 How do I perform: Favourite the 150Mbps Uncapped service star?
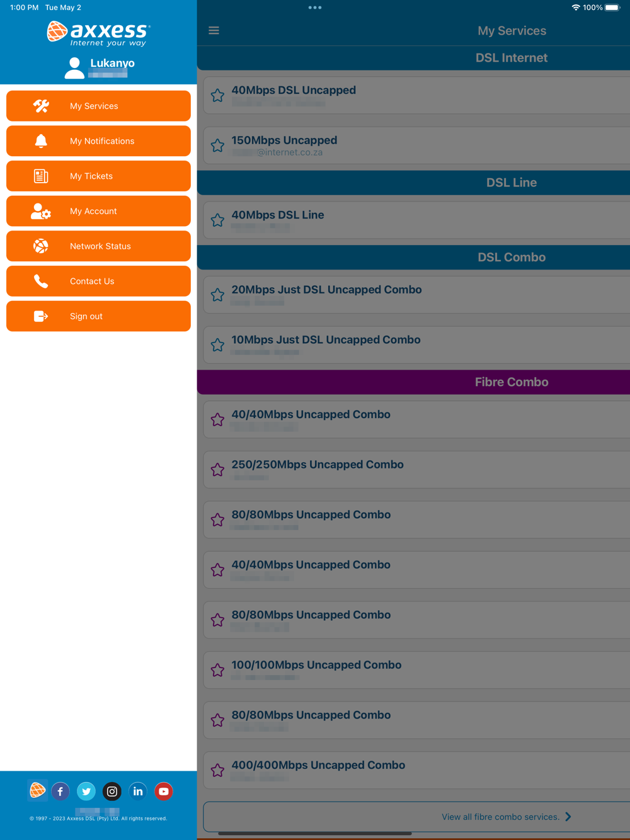tap(217, 145)
